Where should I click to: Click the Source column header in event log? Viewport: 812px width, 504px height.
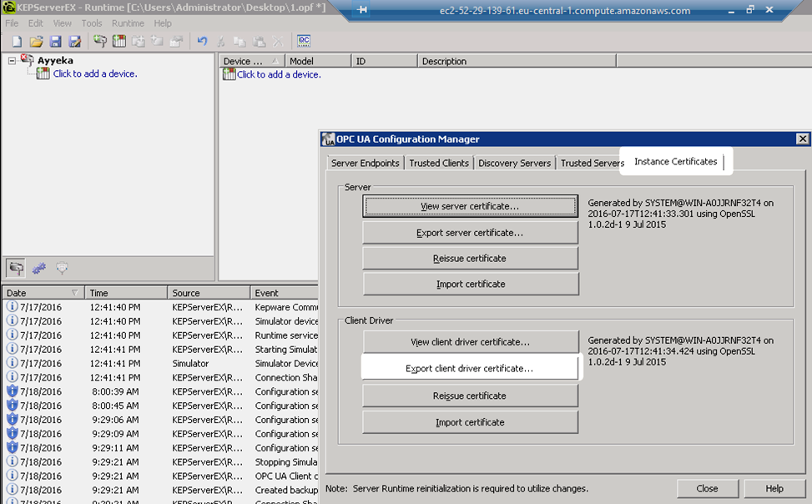(x=208, y=293)
